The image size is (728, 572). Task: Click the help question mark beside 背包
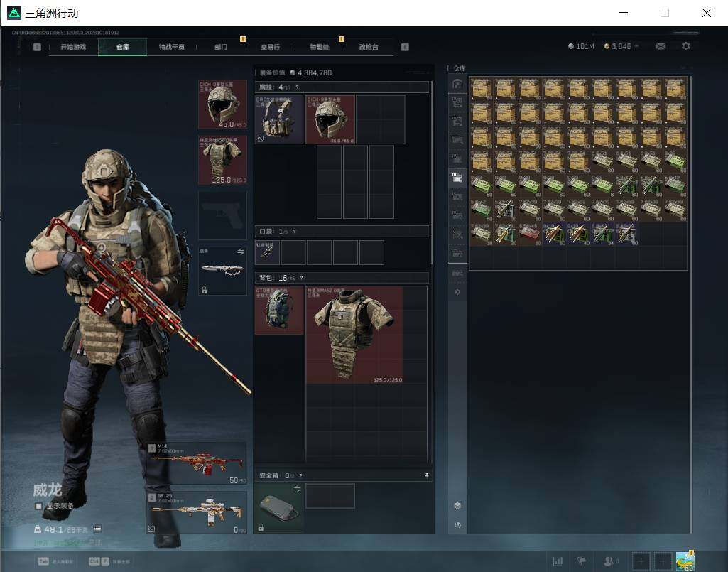(x=301, y=278)
